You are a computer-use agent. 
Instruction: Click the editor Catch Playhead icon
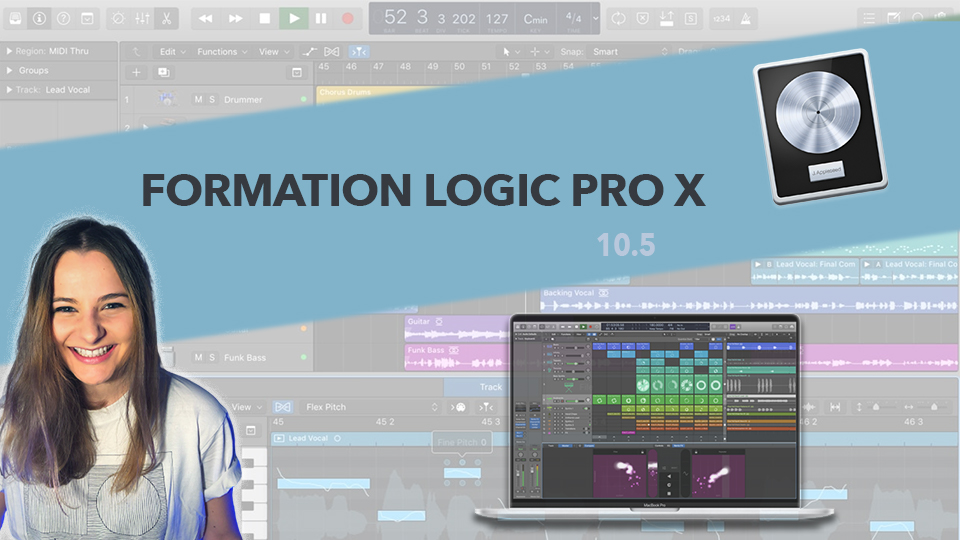point(486,407)
